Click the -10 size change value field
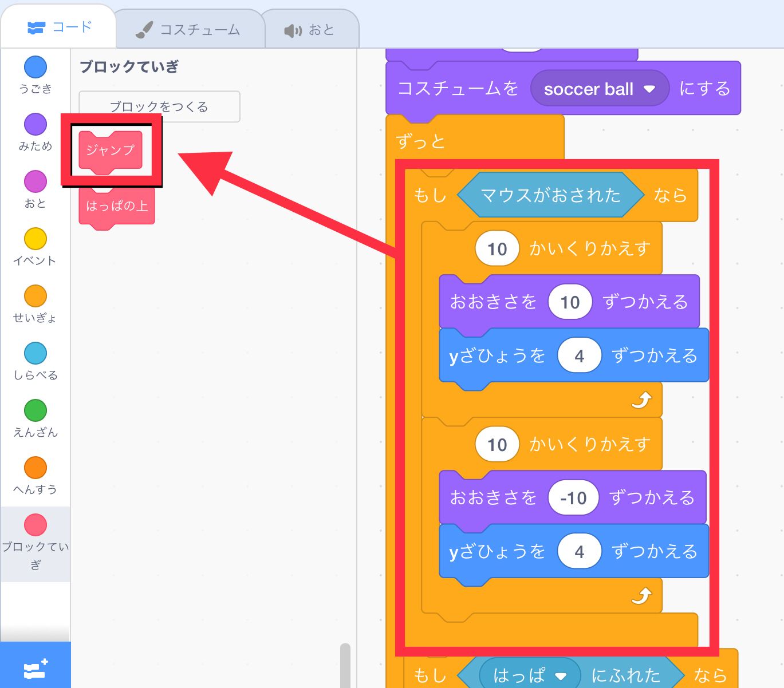The height and width of the screenshot is (688, 784). coord(573,498)
